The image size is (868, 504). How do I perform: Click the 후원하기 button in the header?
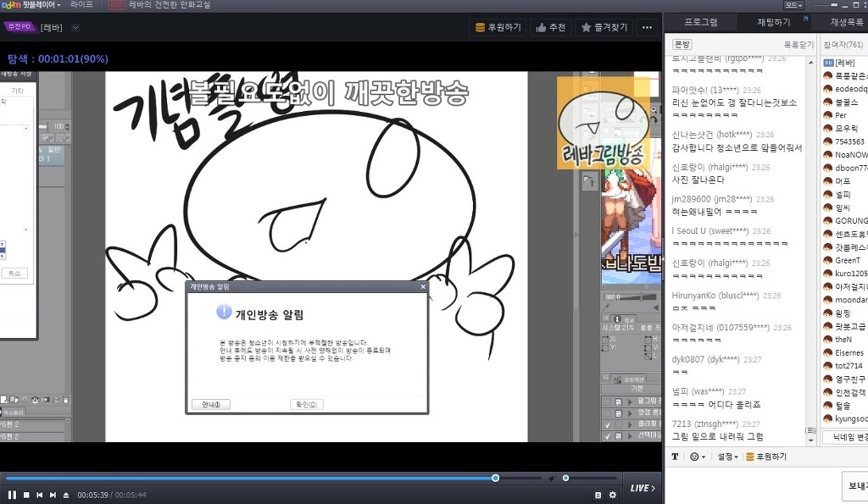[x=498, y=27]
